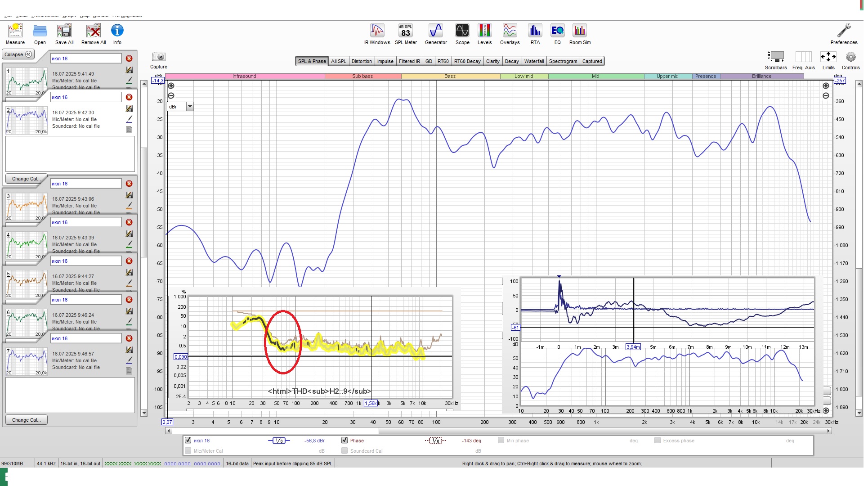This screenshot has height=486, width=868.
Task: Click the Capture camera icon
Action: pyautogui.click(x=158, y=57)
